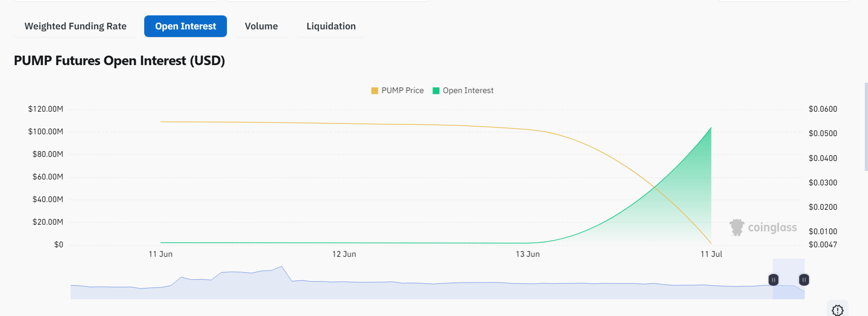Image resolution: width=868 pixels, height=316 pixels.
Task: Click the right handle of range slider
Action: point(804,280)
